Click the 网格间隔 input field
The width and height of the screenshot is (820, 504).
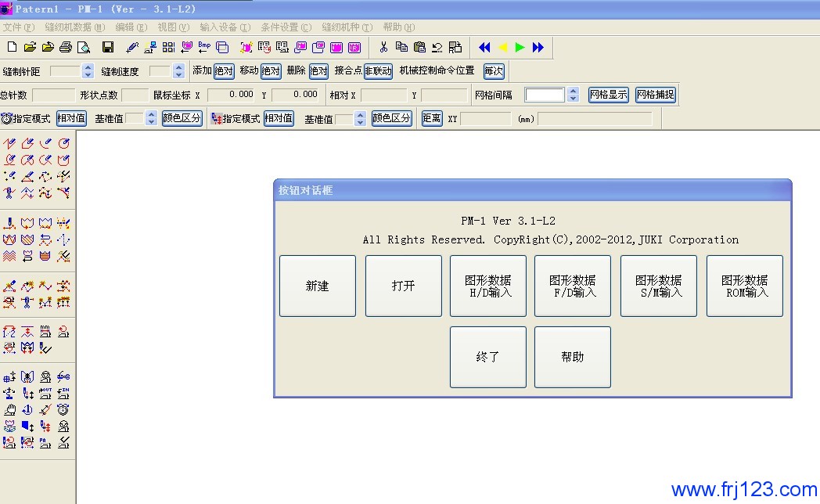pos(545,95)
